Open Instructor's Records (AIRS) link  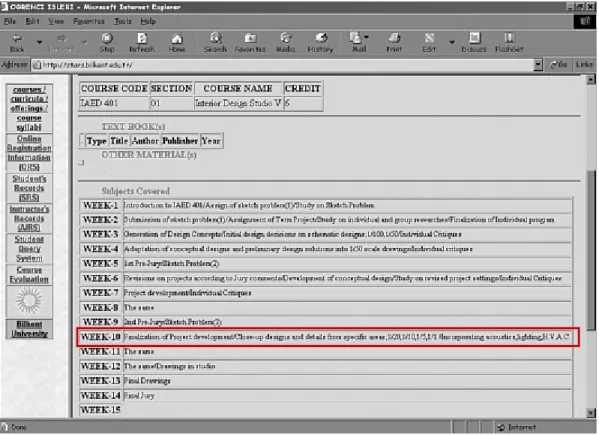(29, 218)
